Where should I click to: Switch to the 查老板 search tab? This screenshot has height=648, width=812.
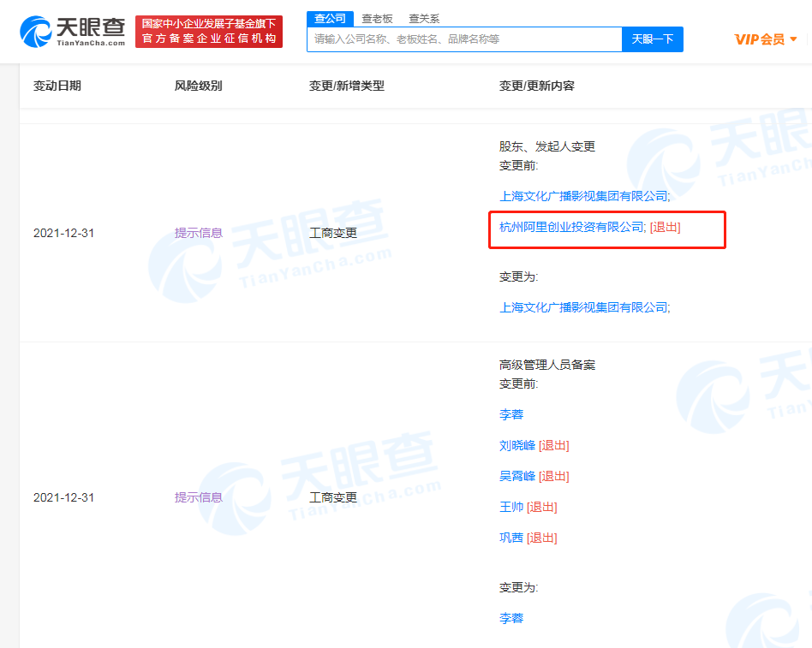click(377, 19)
